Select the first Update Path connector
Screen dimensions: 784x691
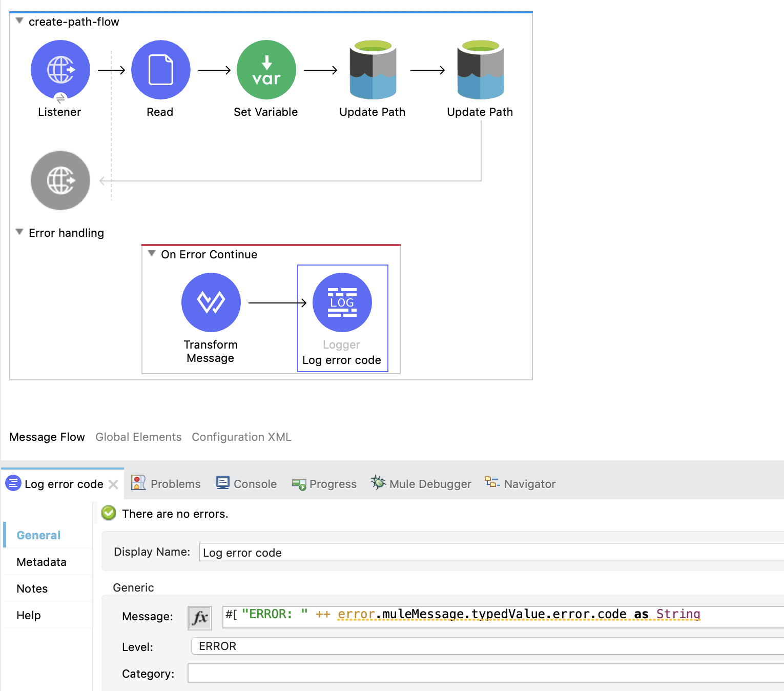pos(373,70)
